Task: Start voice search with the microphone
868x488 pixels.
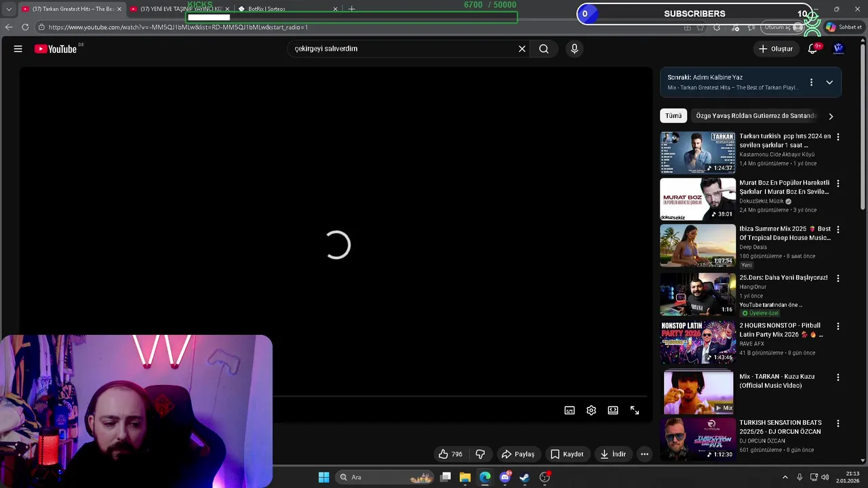Action: coord(574,49)
